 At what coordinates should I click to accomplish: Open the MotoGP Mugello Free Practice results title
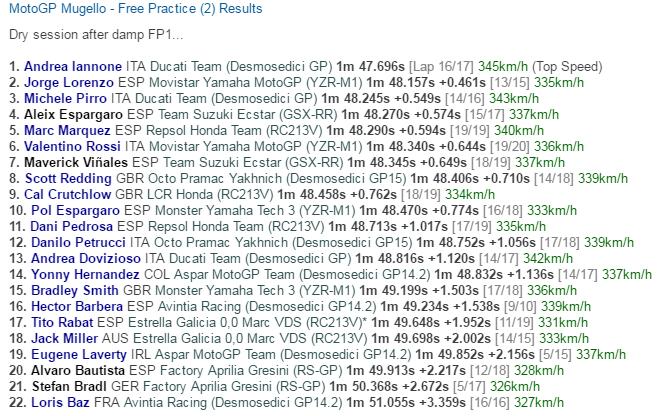tap(135, 9)
